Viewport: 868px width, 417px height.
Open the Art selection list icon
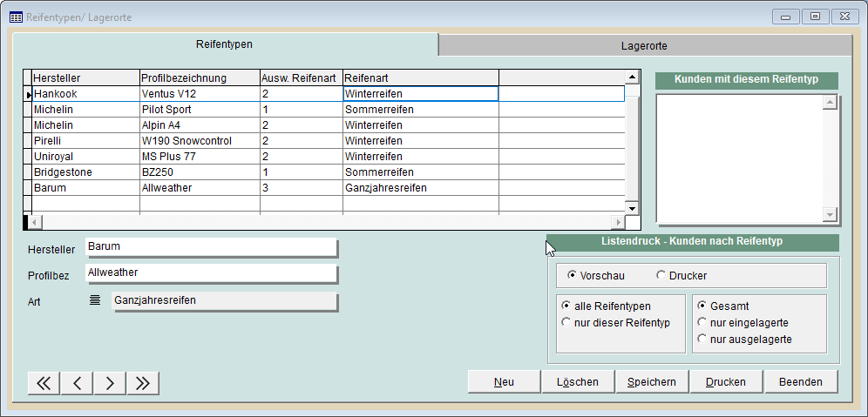(x=95, y=300)
